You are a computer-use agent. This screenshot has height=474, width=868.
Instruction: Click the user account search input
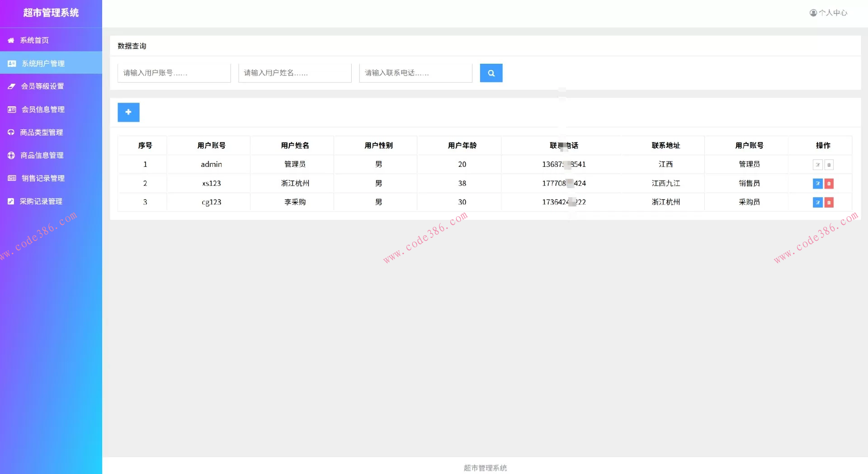pyautogui.click(x=174, y=72)
